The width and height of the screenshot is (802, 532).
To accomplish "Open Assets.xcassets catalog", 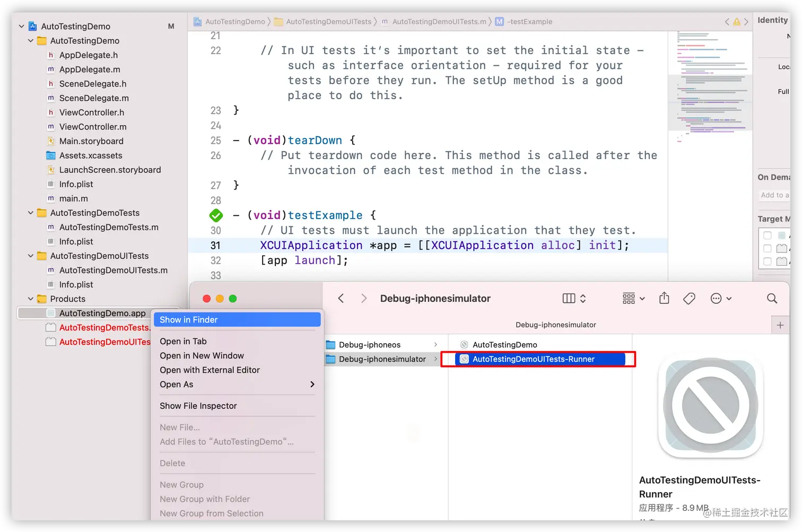I will coord(91,155).
